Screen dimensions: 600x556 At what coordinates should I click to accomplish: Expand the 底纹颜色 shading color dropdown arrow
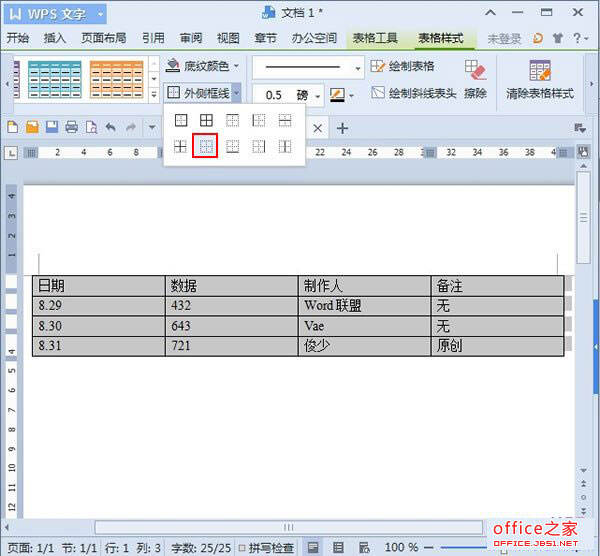(236, 66)
